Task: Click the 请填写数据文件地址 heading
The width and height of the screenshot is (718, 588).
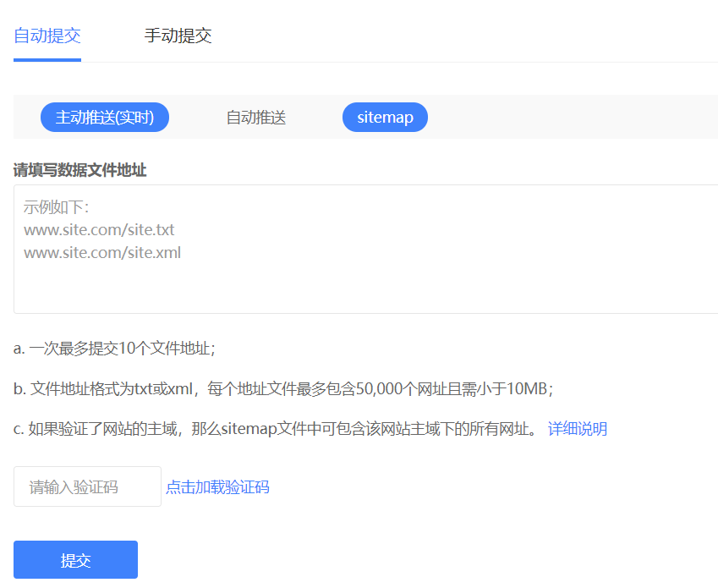Action: 79,170
